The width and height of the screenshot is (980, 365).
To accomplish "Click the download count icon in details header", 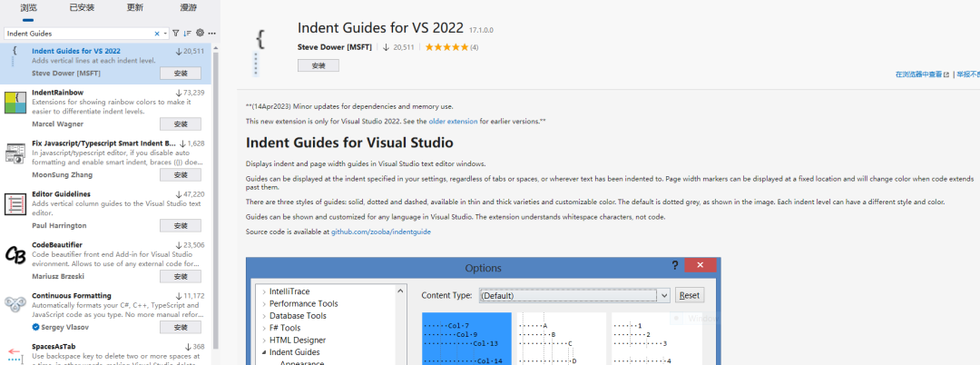I will pos(387,47).
